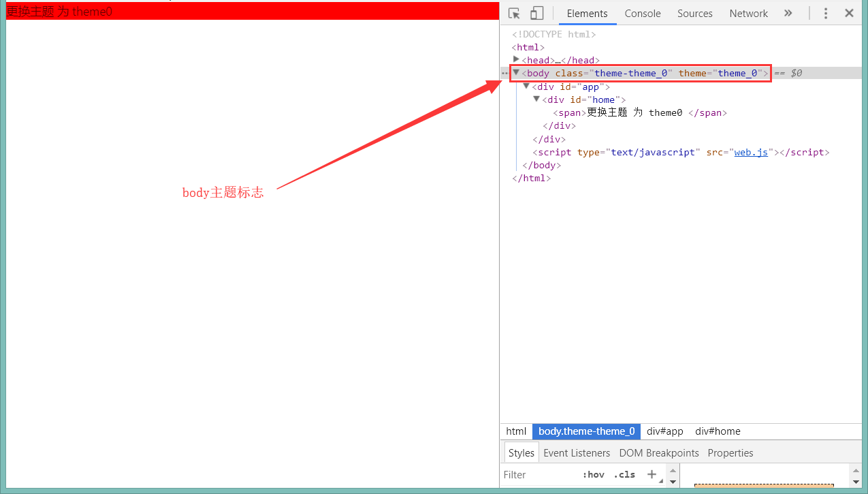Switch to the Elements tab
The height and width of the screenshot is (494, 868).
click(587, 13)
